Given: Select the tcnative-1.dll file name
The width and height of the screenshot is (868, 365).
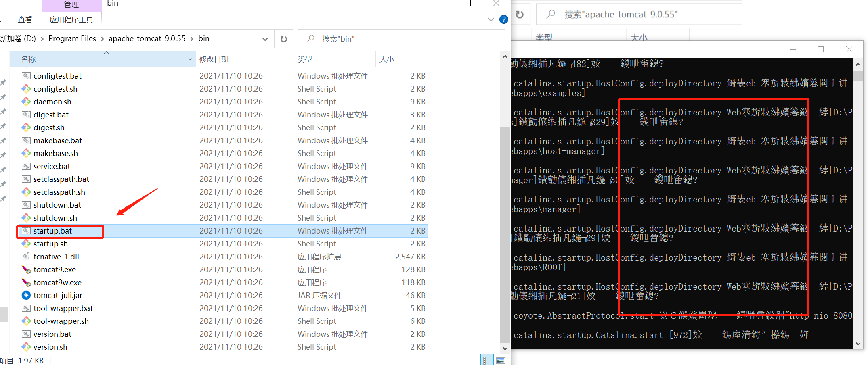Looking at the screenshot, I should click(x=56, y=257).
